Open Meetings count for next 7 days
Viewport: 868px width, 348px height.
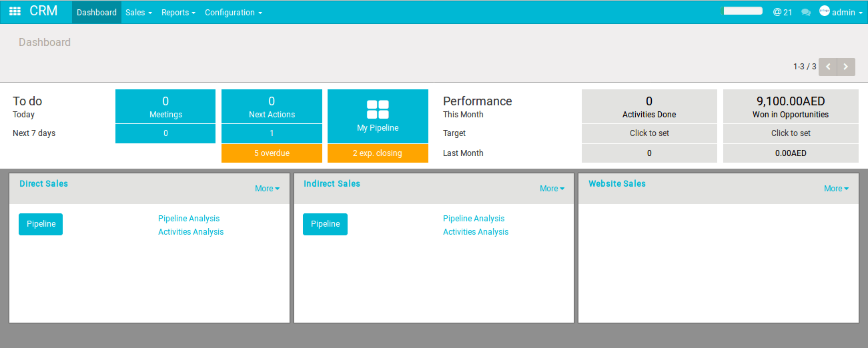[165, 133]
